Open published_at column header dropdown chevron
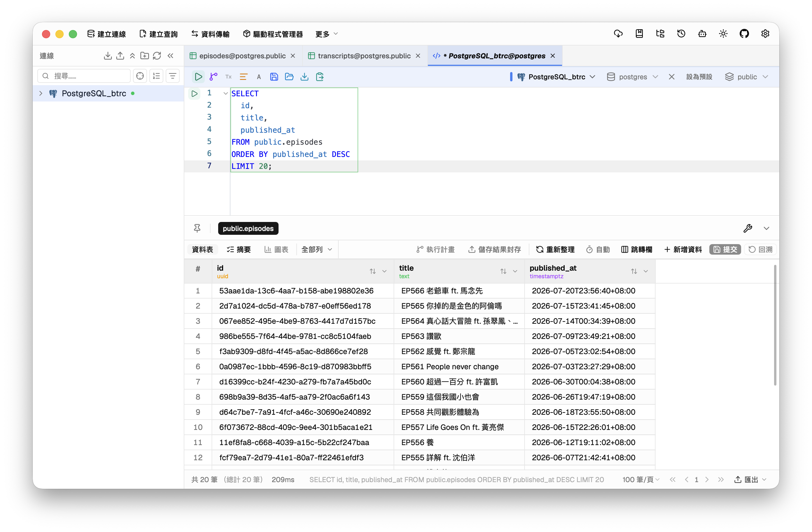 tap(646, 271)
